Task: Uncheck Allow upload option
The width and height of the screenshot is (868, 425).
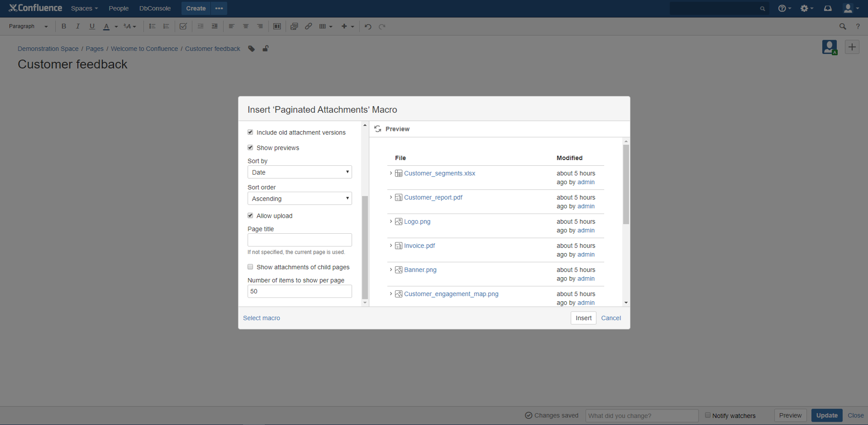Action: pos(250,215)
